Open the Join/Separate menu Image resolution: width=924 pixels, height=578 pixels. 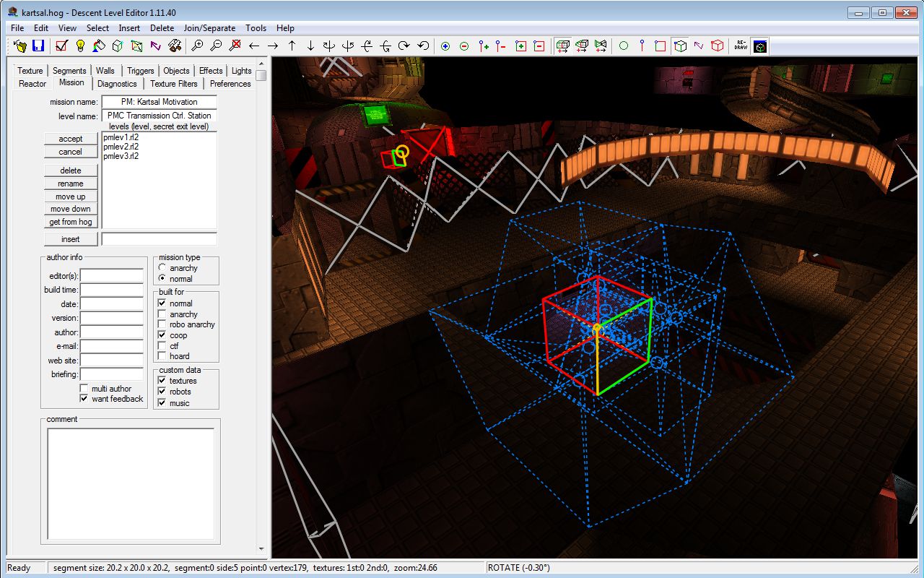209,28
